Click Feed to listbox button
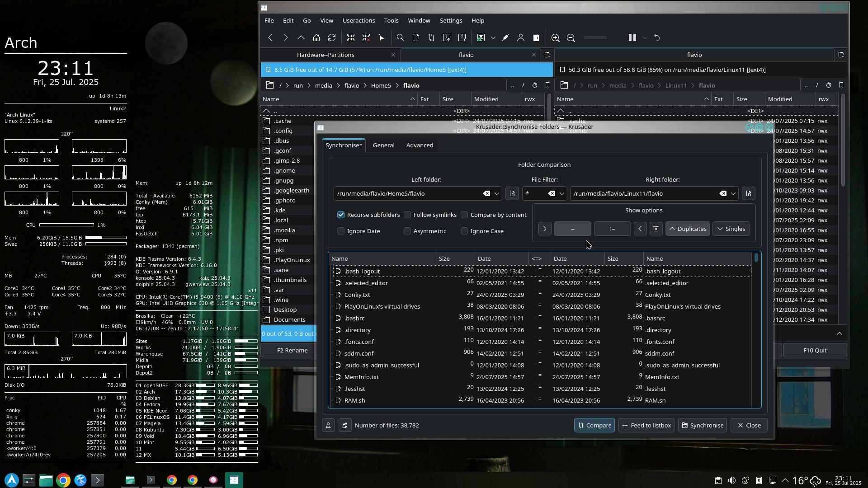The image size is (868, 488). click(646, 425)
